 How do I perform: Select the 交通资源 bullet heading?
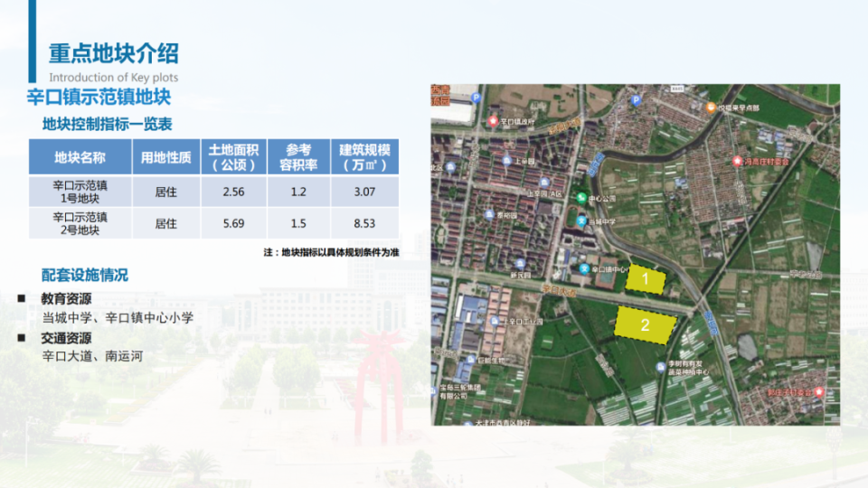(x=66, y=338)
